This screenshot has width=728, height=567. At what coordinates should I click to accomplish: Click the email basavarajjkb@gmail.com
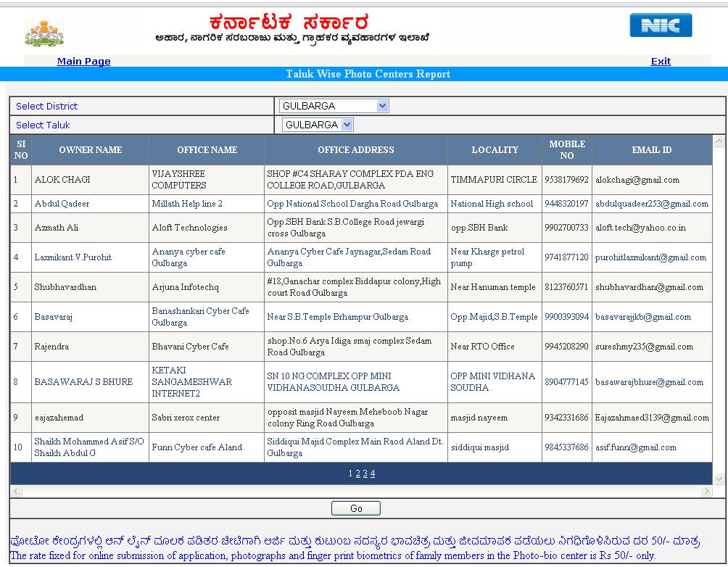tap(643, 317)
